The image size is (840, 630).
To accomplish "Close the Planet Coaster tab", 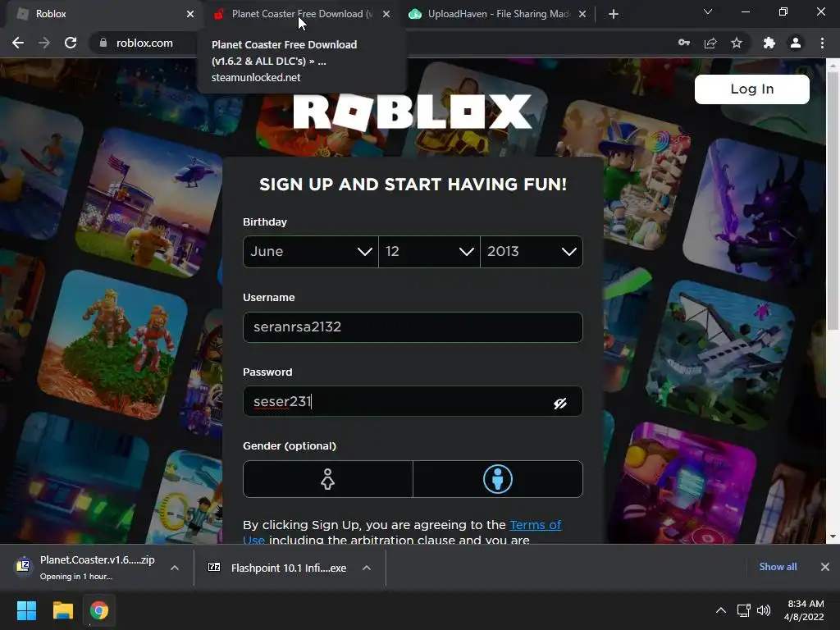I will click(386, 14).
